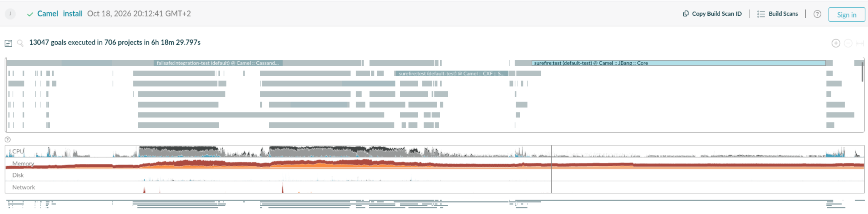Reset the timeline zoom to fit width
868x214 pixels.
click(x=860, y=43)
